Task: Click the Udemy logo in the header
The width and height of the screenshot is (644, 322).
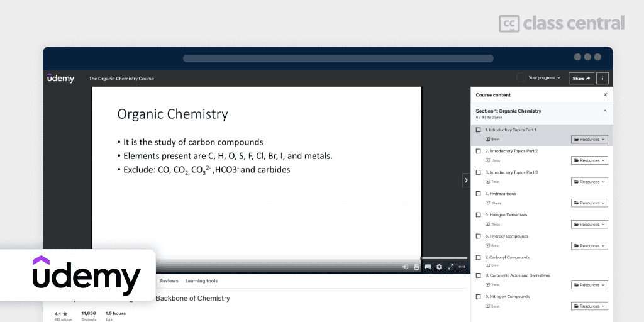Action: pos(61,78)
